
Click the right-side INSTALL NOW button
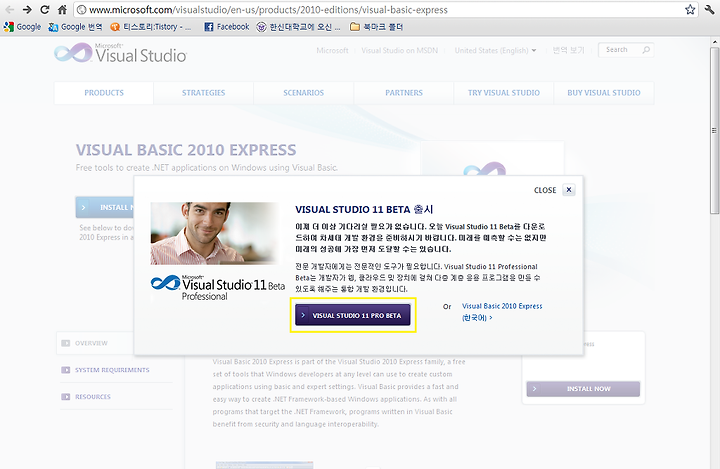pyautogui.click(x=583, y=389)
